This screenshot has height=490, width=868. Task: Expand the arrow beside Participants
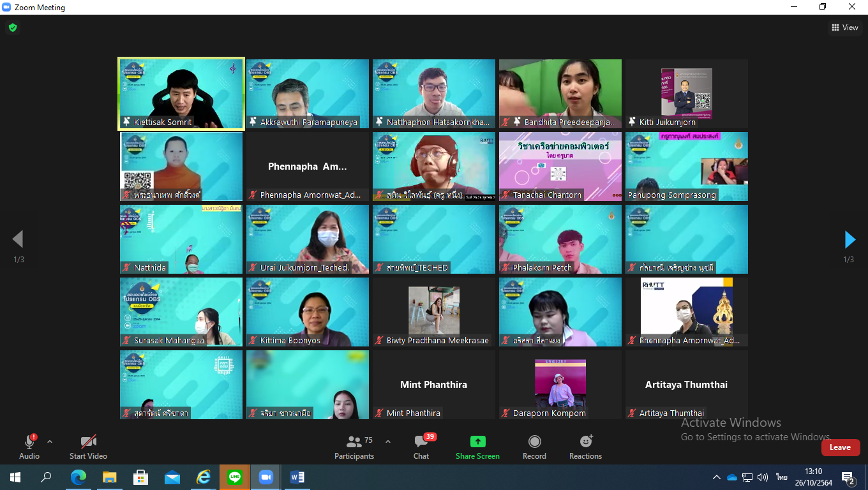(x=388, y=442)
